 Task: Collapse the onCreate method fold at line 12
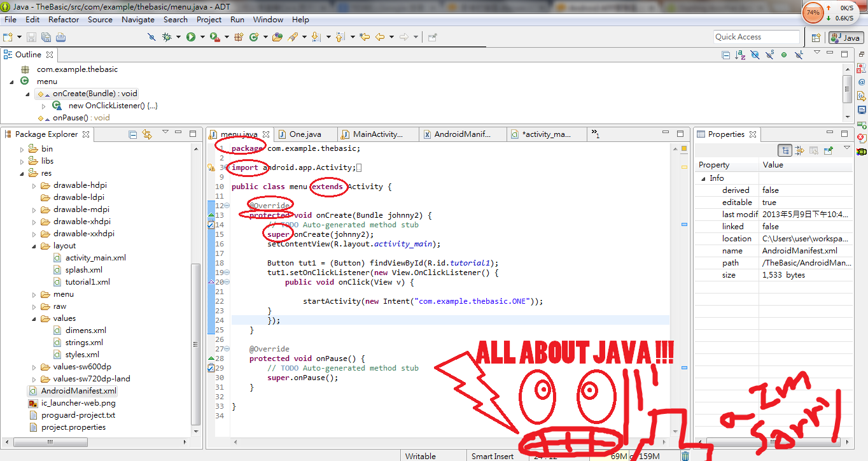227,206
